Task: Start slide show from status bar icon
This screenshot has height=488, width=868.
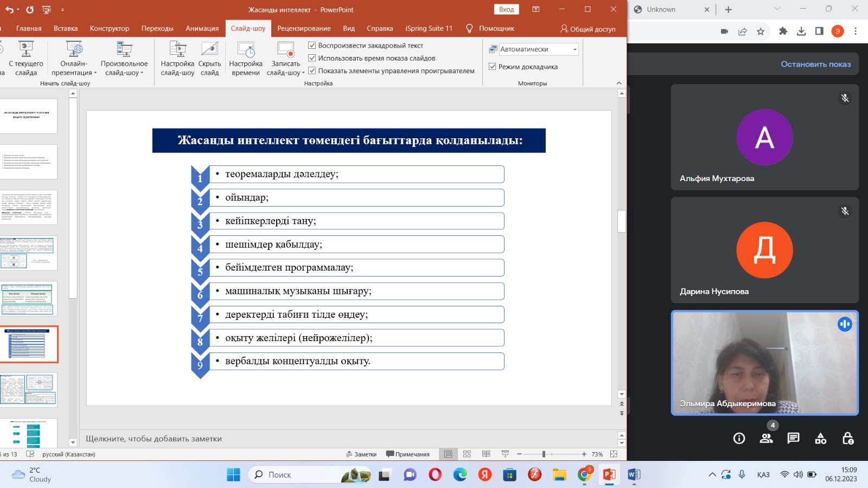Action: tap(505, 454)
